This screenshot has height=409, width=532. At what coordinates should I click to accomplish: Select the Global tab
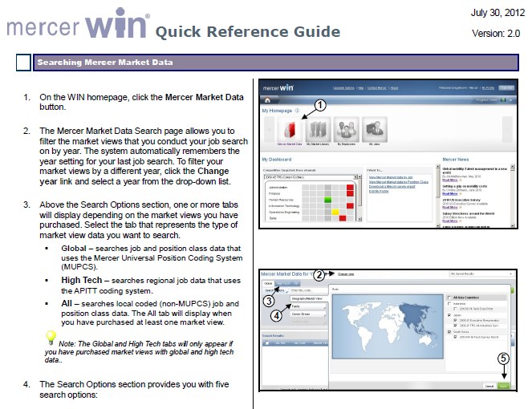tap(268, 283)
